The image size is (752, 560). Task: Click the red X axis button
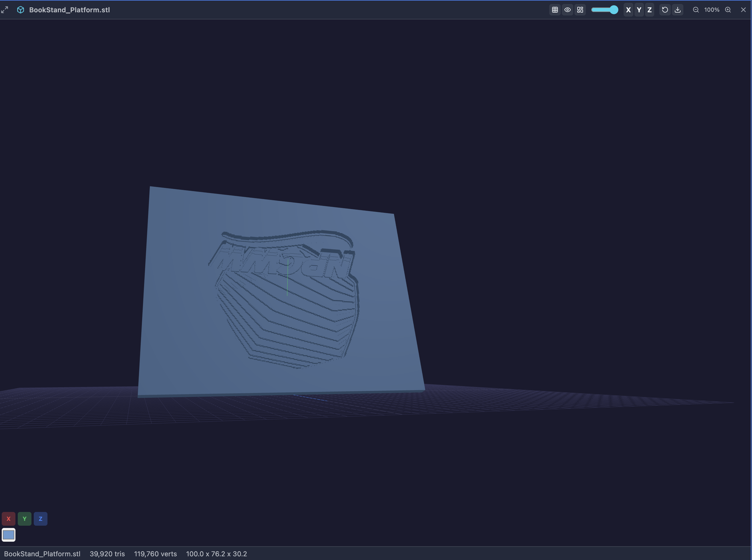coord(9,519)
